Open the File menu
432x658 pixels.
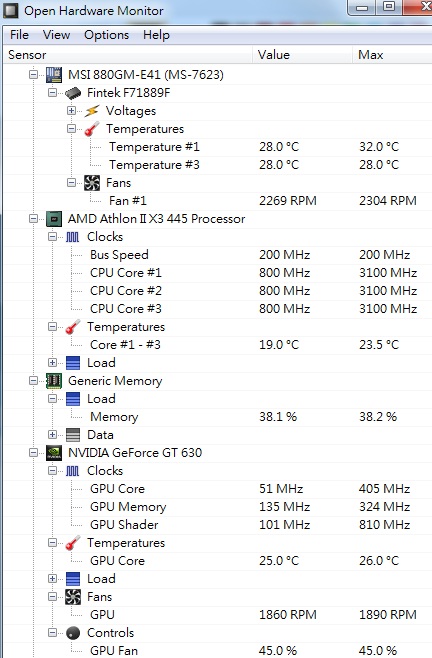(x=19, y=35)
